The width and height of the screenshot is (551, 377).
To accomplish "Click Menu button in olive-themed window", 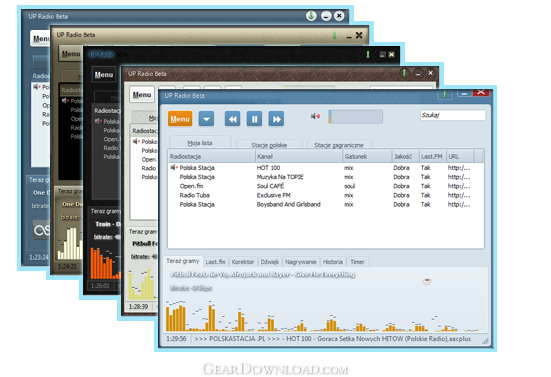I will tap(71, 54).
